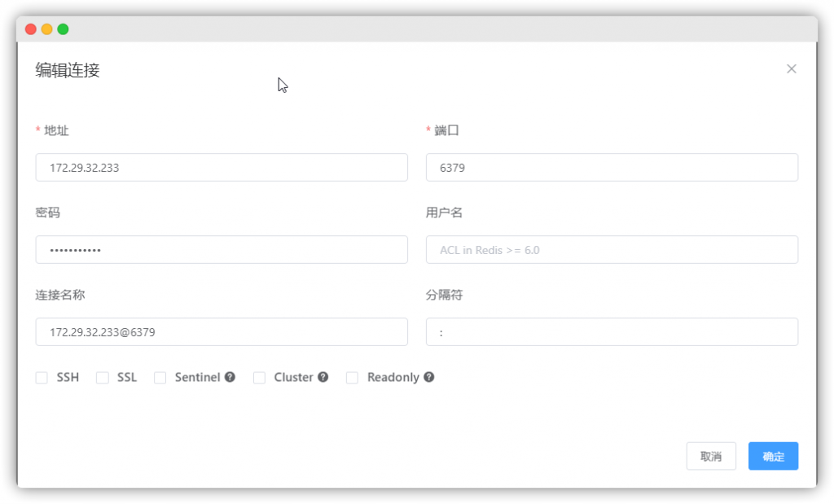Click the 取消 cancel button
Screen dimensions: 834x504
(711, 456)
